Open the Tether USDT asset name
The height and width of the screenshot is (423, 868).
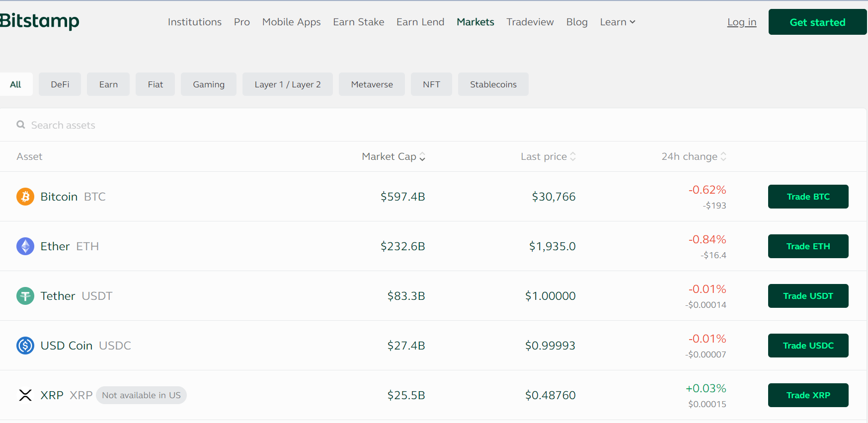[77, 296]
